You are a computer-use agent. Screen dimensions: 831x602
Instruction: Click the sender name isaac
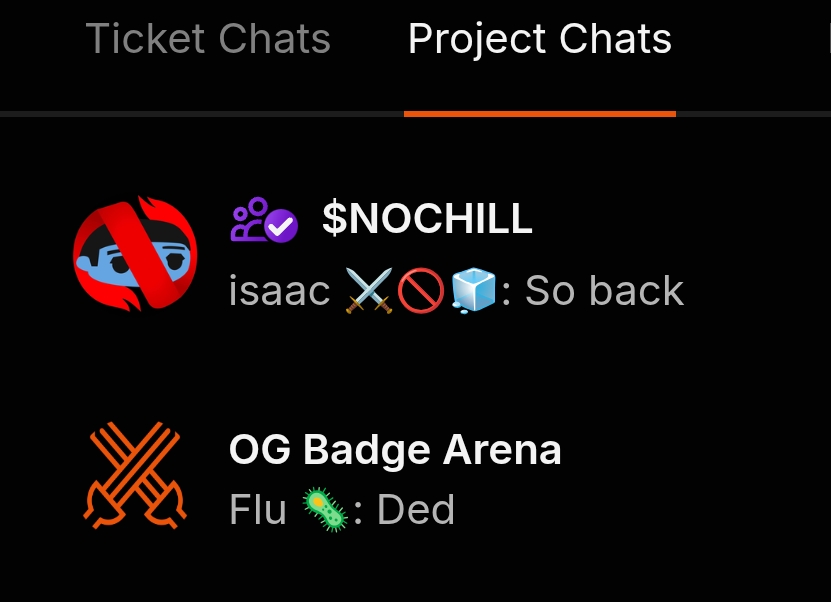[279, 291]
